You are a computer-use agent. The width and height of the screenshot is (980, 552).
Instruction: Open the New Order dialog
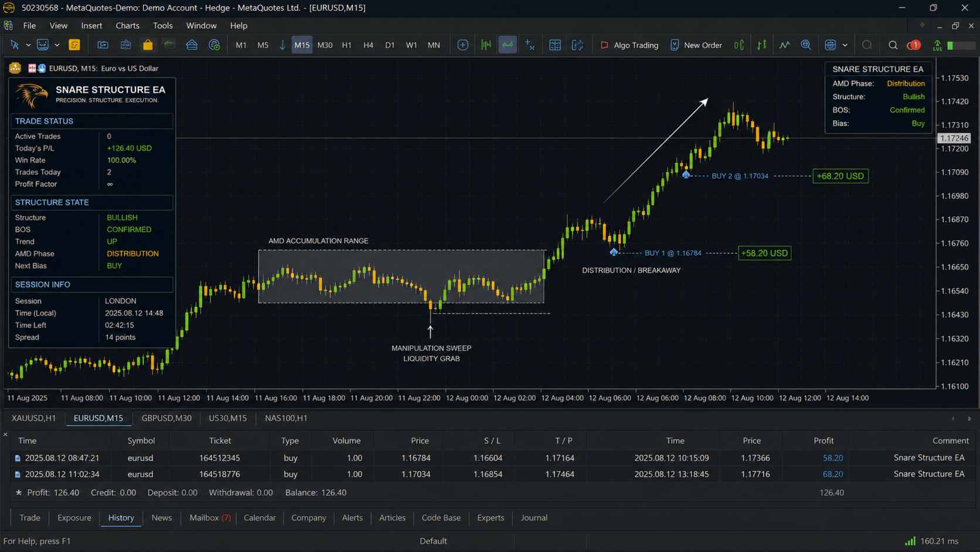[696, 45]
